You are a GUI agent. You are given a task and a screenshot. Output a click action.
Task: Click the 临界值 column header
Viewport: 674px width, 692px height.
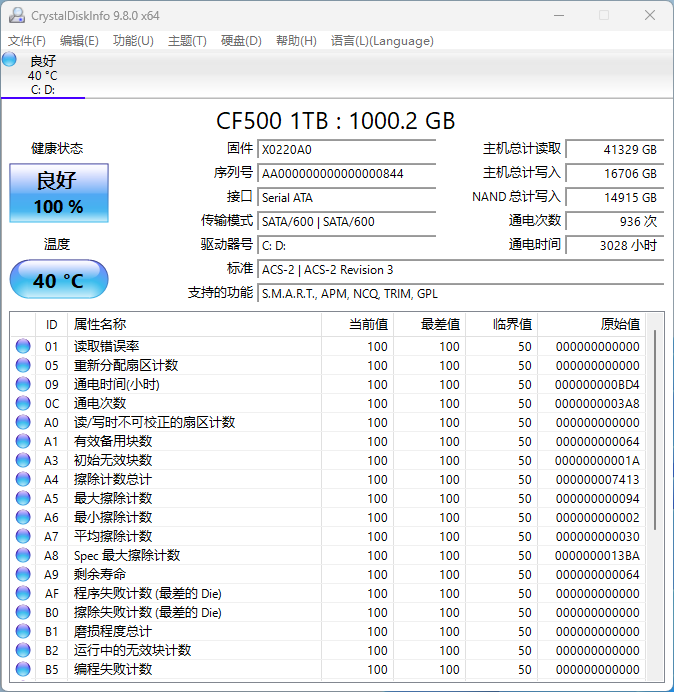click(x=501, y=324)
